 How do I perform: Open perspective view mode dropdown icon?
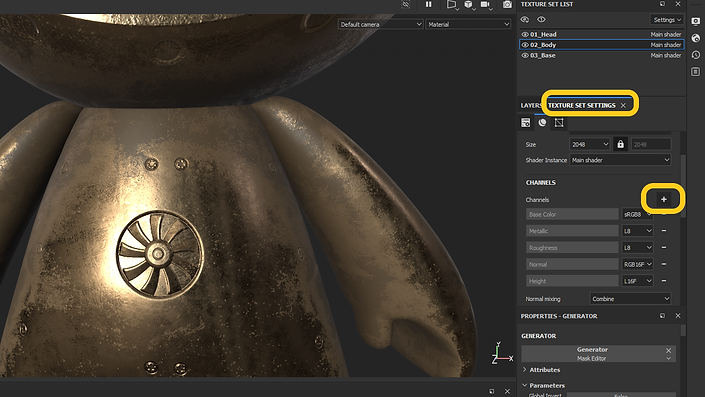pos(452,4)
